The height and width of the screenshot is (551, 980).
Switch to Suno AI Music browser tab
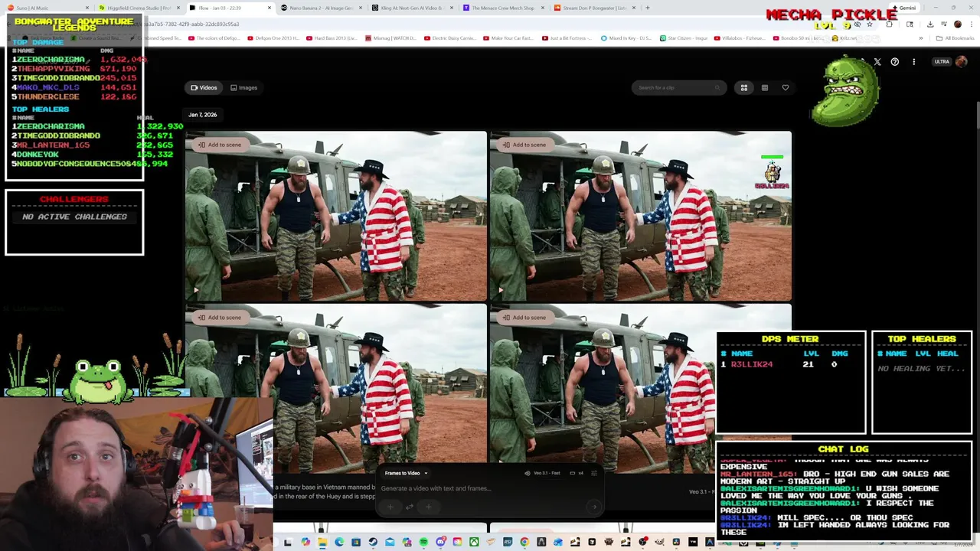pyautogui.click(x=46, y=8)
